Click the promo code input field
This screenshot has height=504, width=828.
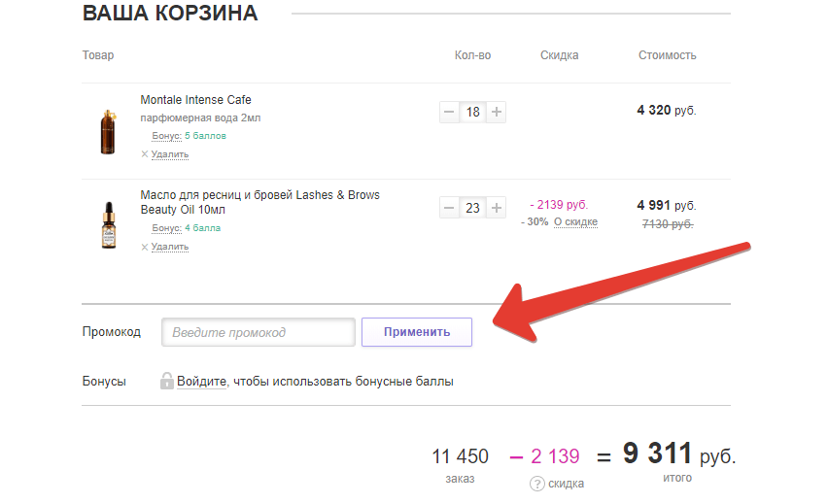(x=258, y=332)
